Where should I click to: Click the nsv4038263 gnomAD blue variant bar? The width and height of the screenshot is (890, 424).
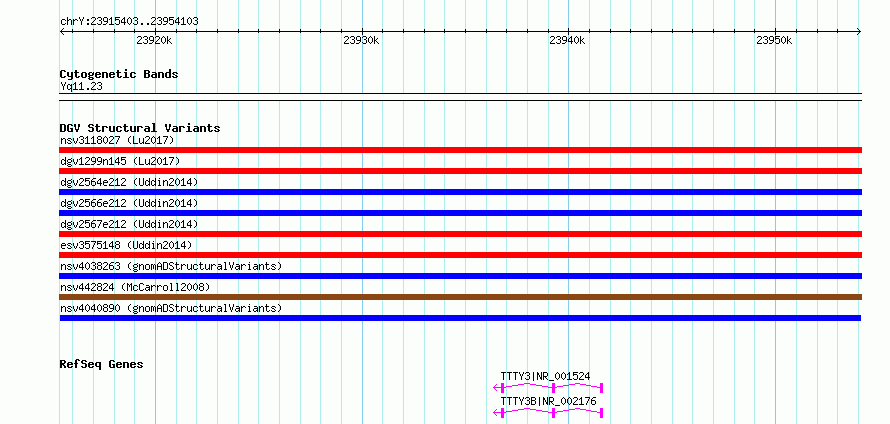(460, 276)
